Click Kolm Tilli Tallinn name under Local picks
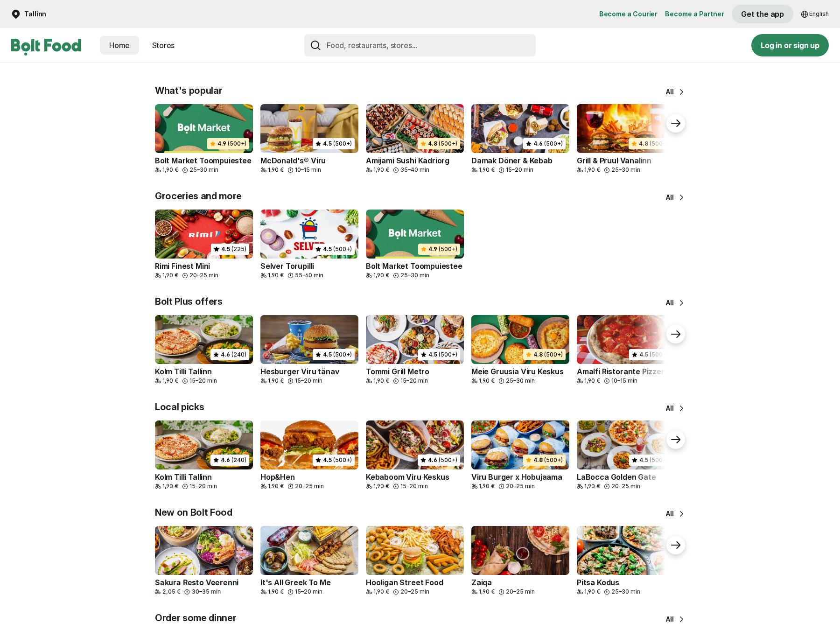The height and width of the screenshot is (630, 840). (x=183, y=477)
